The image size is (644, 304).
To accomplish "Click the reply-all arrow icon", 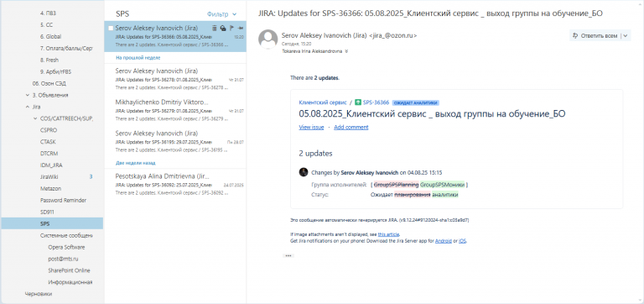I will (575, 36).
